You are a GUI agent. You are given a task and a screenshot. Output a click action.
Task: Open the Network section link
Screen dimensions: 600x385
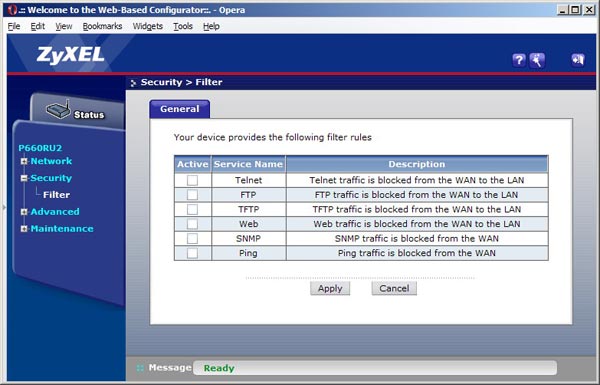click(x=51, y=161)
